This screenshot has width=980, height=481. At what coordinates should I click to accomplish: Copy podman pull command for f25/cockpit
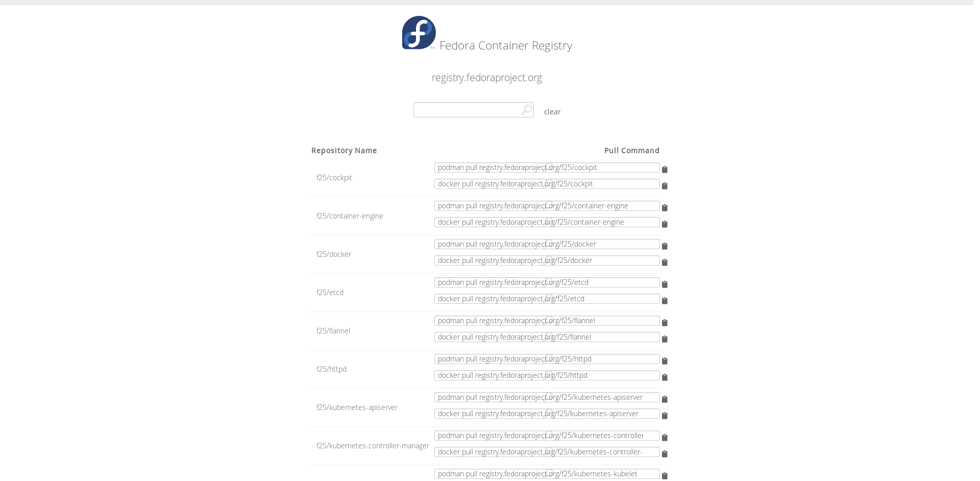[x=665, y=170]
